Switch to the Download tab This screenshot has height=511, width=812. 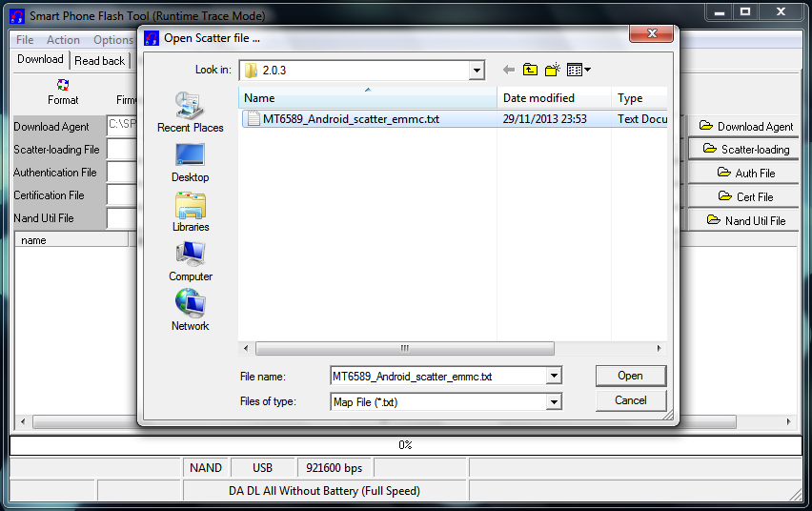tap(40, 59)
